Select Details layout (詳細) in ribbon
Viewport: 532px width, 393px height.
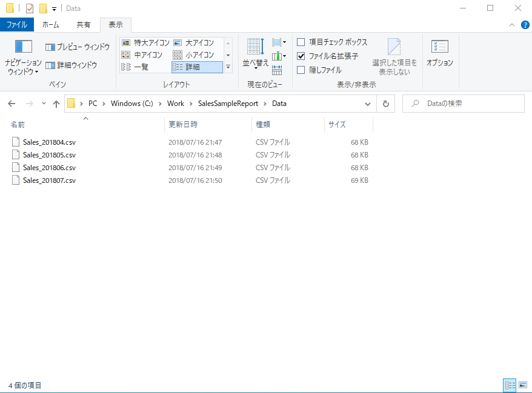(197, 67)
